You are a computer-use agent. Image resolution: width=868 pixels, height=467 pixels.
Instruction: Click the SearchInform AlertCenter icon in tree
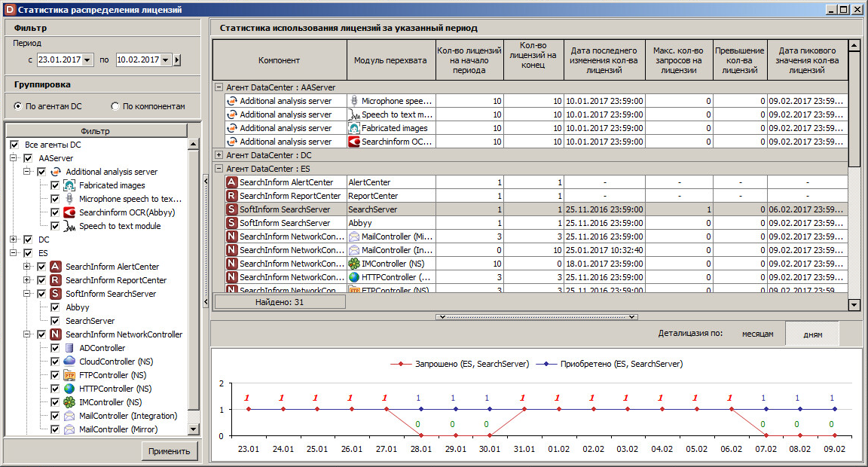pos(56,267)
